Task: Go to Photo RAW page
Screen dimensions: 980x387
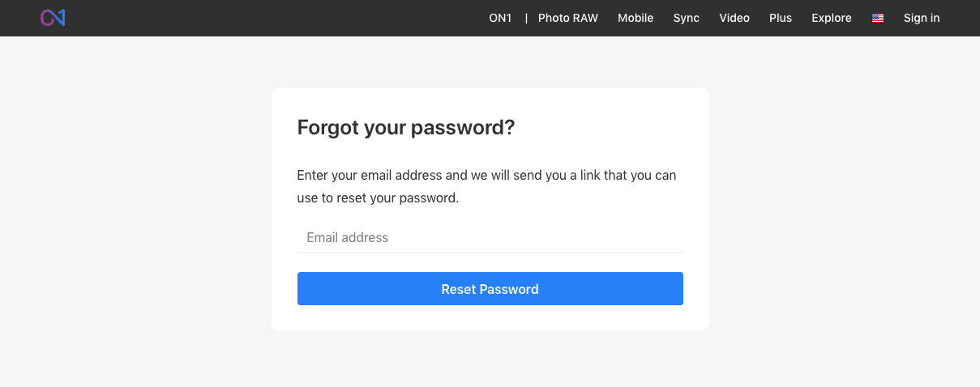Action: (x=567, y=18)
